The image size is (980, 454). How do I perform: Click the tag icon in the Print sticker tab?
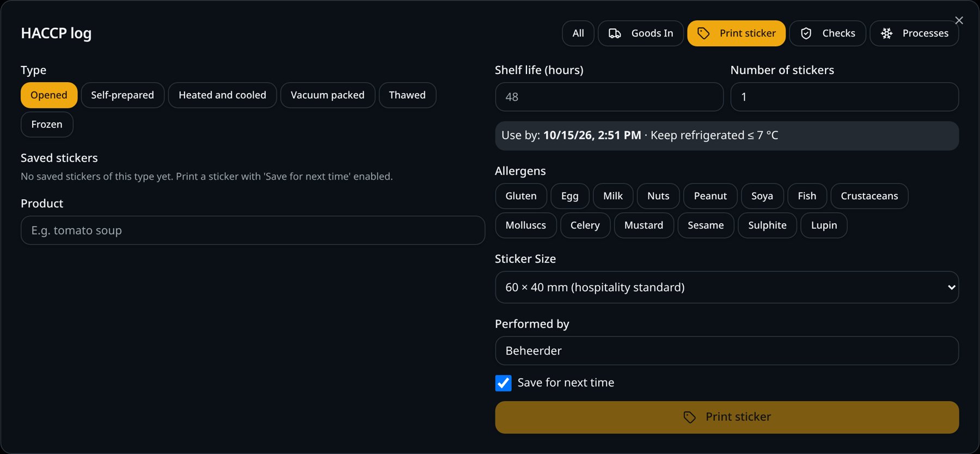tap(703, 34)
